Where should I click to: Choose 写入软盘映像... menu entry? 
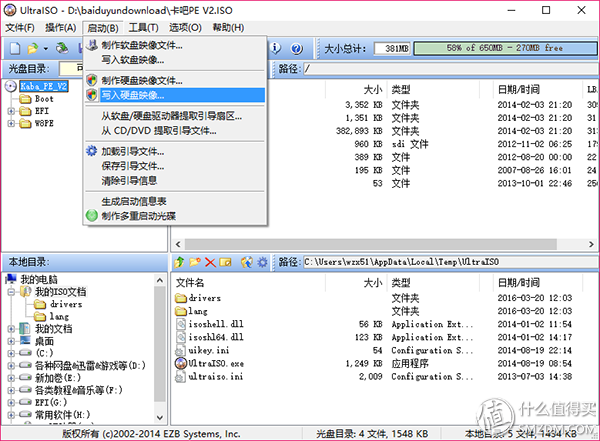pos(175,60)
